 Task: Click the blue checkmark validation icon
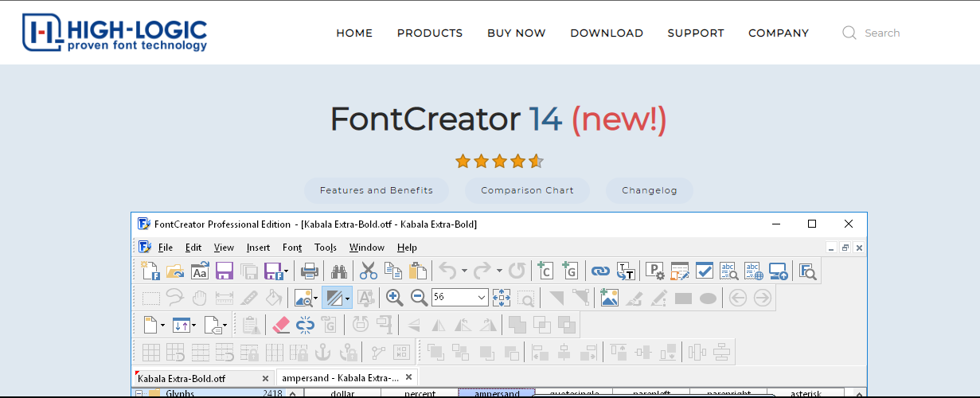(705, 271)
